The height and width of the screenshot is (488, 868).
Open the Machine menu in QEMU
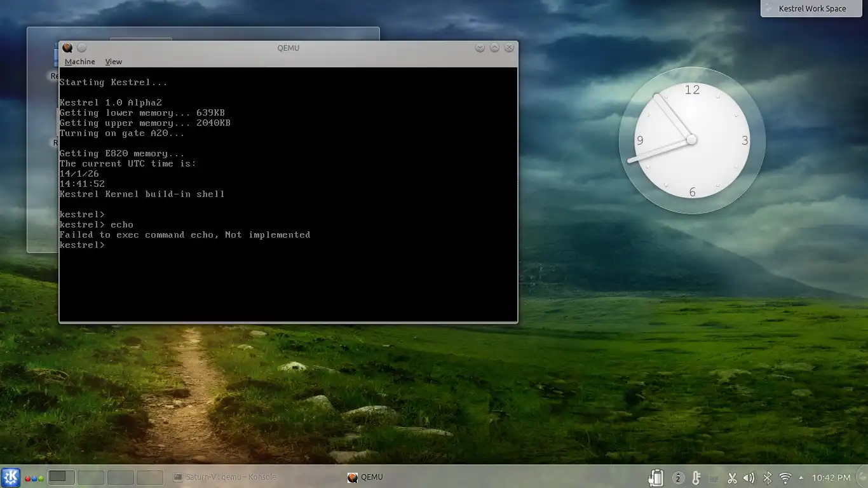click(x=79, y=62)
